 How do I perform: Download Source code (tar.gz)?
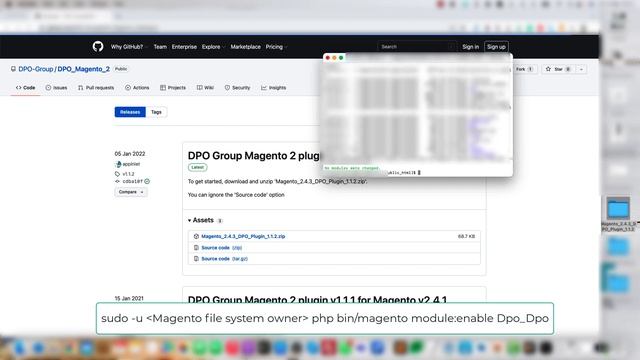(x=224, y=259)
